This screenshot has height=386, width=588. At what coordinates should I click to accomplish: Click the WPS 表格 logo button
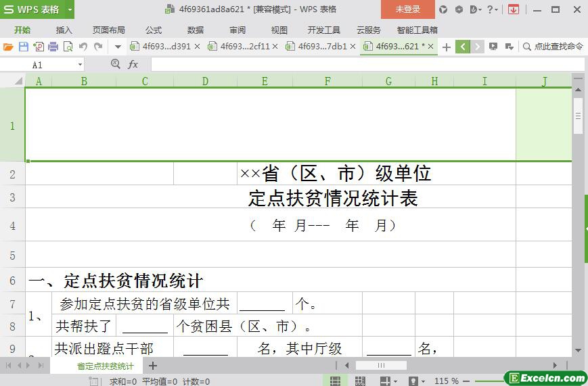coord(32,9)
